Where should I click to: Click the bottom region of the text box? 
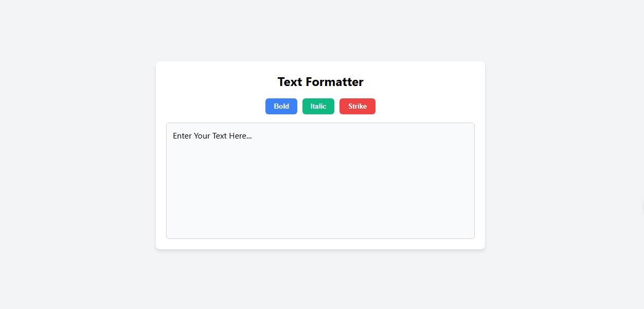pyautogui.click(x=320, y=227)
